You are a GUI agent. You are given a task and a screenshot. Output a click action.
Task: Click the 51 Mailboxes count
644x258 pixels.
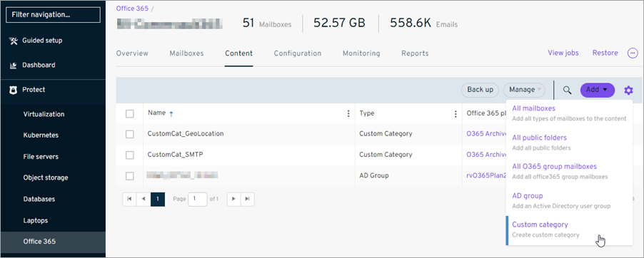[x=267, y=24]
